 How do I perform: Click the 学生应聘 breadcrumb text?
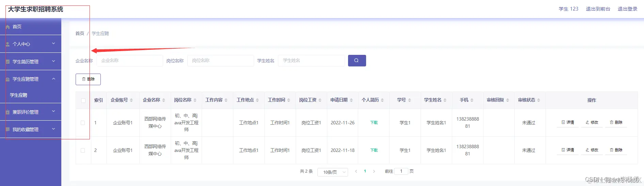point(100,33)
